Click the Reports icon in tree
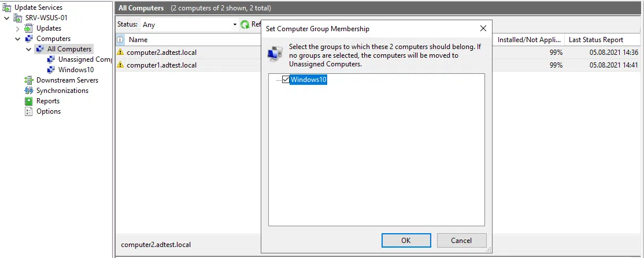The image size is (644, 258). (x=29, y=101)
